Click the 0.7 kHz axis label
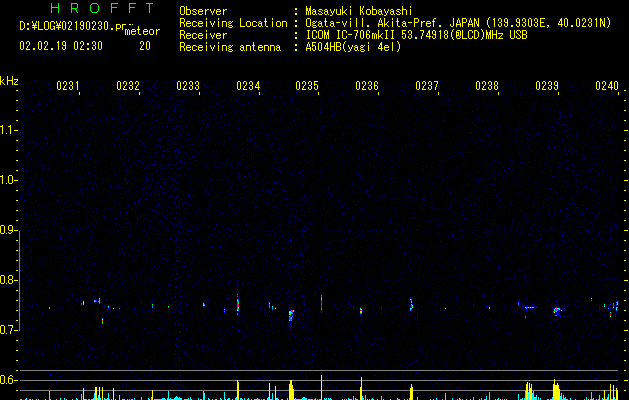Image resolution: width=629 pixels, height=400 pixels. [x=8, y=330]
